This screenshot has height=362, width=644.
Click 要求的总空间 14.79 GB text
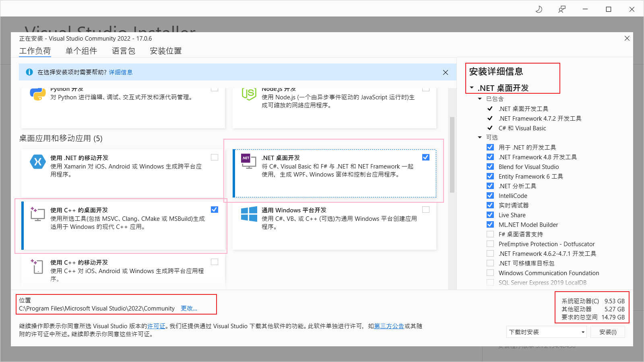coord(593,317)
